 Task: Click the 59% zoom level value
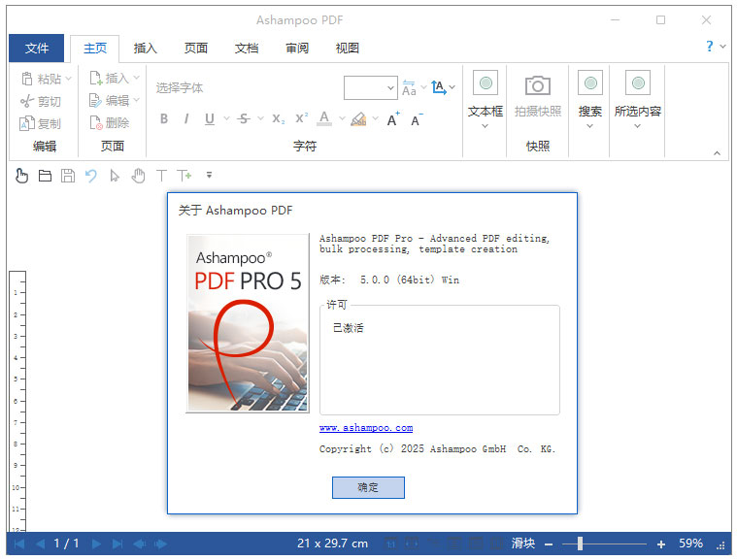pyautogui.click(x=690, y=544)
